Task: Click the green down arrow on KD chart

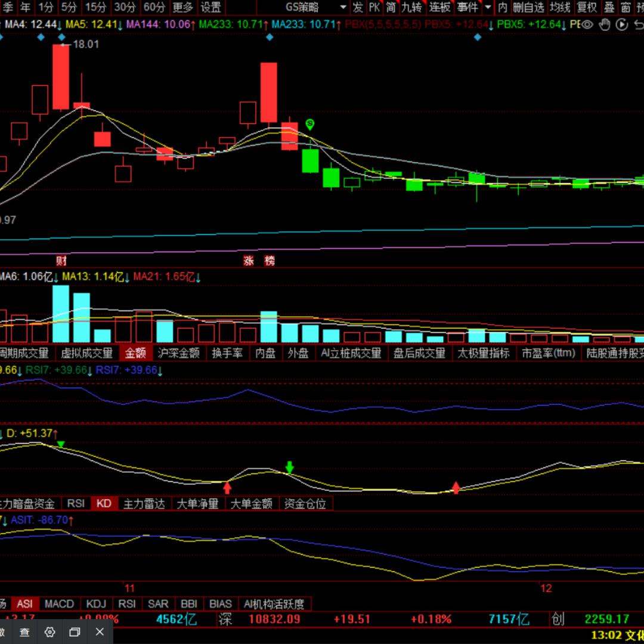Action: click(x=290, y=467)
